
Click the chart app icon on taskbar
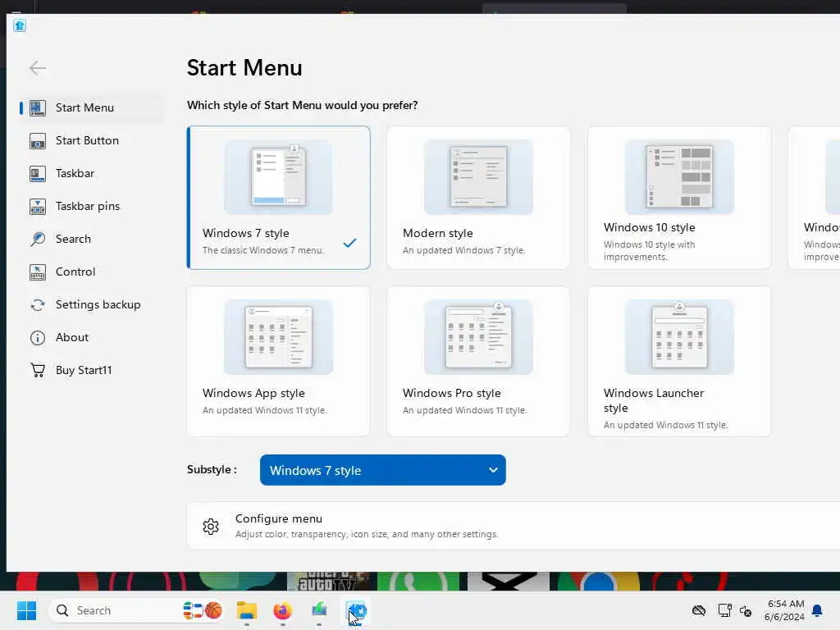tap(319, 610)
